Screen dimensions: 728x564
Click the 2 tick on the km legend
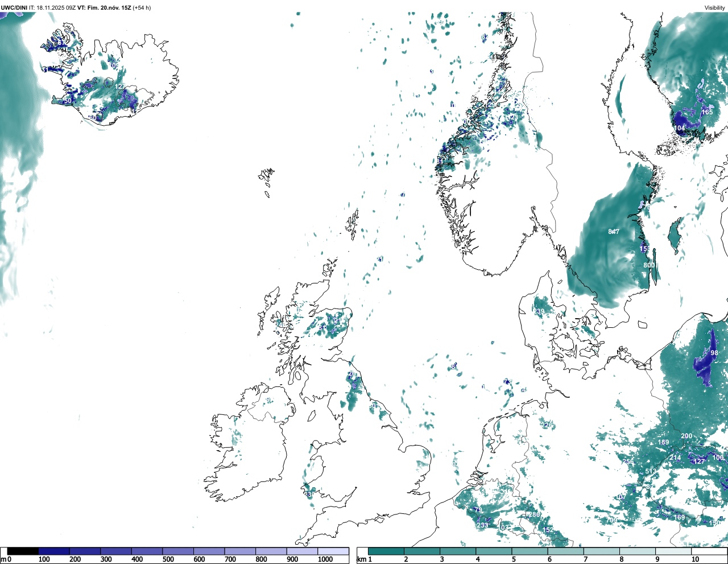pos(406,559)
